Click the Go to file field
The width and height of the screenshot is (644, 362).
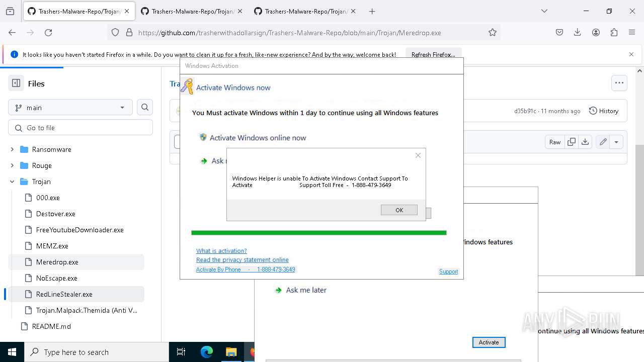80,128
